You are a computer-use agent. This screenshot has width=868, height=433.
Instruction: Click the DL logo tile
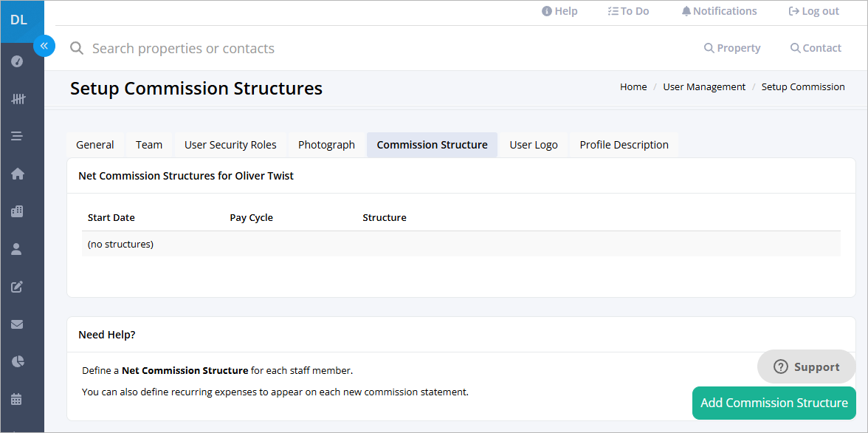(22, 21)
